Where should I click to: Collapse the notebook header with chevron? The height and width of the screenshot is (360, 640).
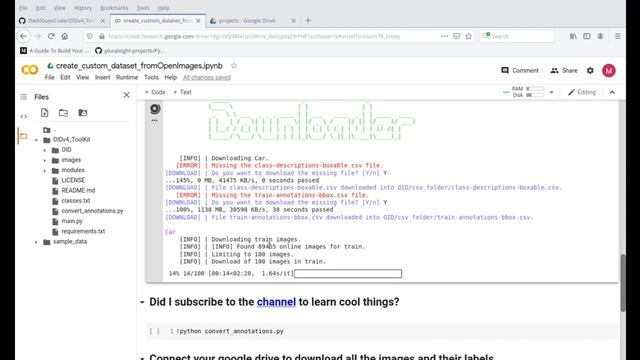(x=612, y=92)
